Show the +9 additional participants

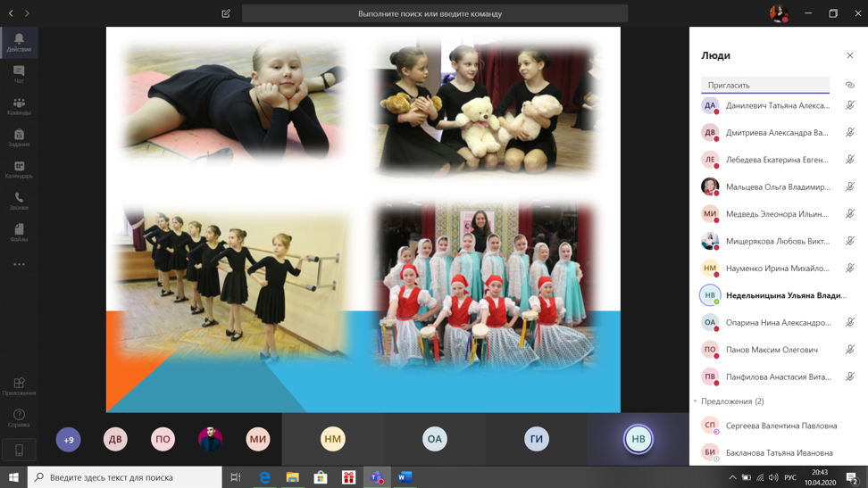point(69,439)
